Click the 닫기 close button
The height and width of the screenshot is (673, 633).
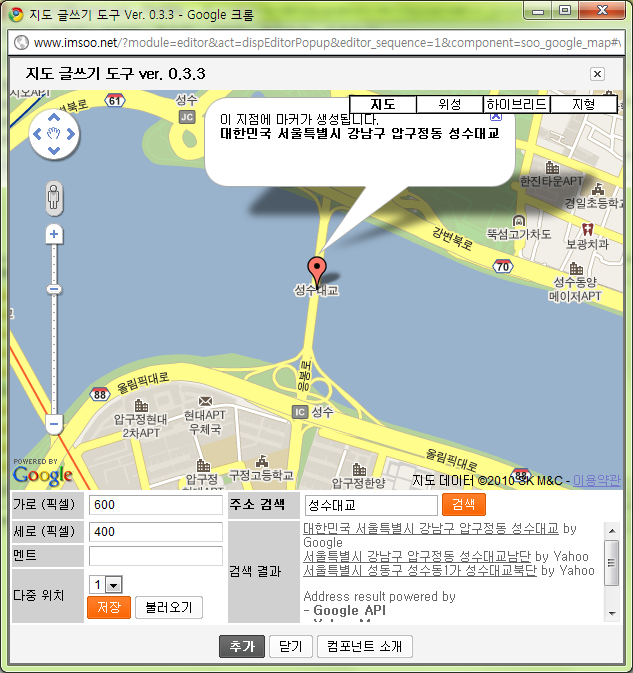291,646
